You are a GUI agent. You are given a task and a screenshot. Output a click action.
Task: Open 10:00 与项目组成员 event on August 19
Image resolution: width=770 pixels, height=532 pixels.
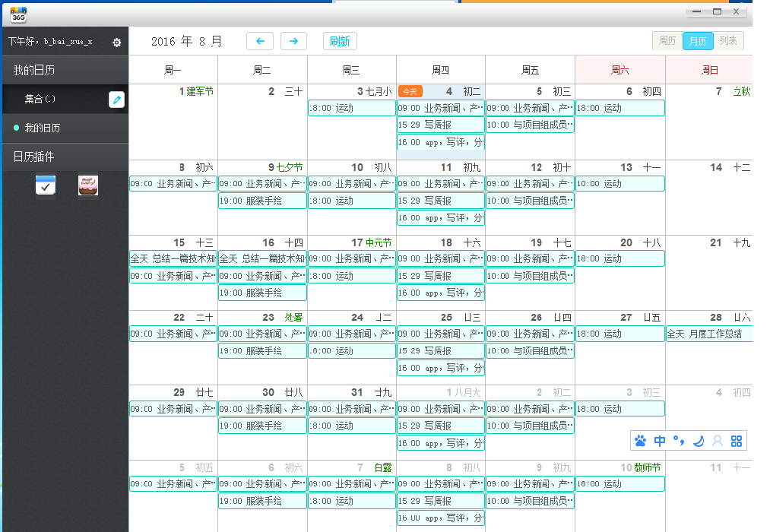coord(530,276)
